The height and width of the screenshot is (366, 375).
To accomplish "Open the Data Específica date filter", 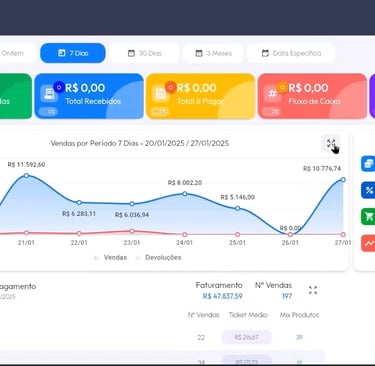I will coord(291,53).
